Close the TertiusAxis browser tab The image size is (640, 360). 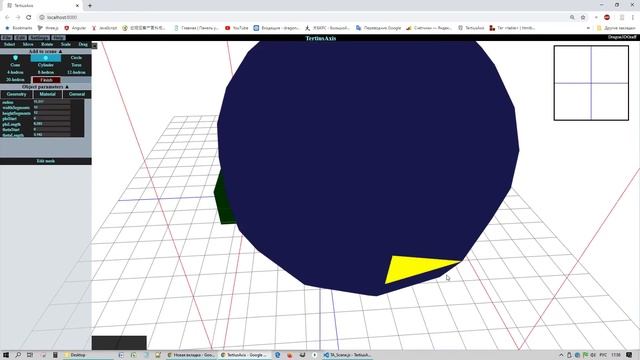pos(77,6)
